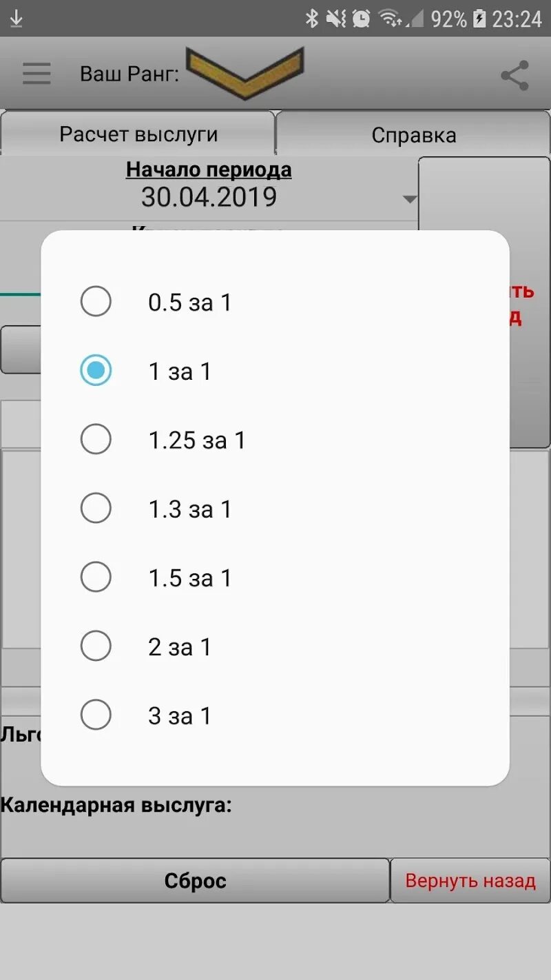Expand the Начало периода date dropdown arrow
The height and width of the screenshot is (980, 551).
coord(410,199)
